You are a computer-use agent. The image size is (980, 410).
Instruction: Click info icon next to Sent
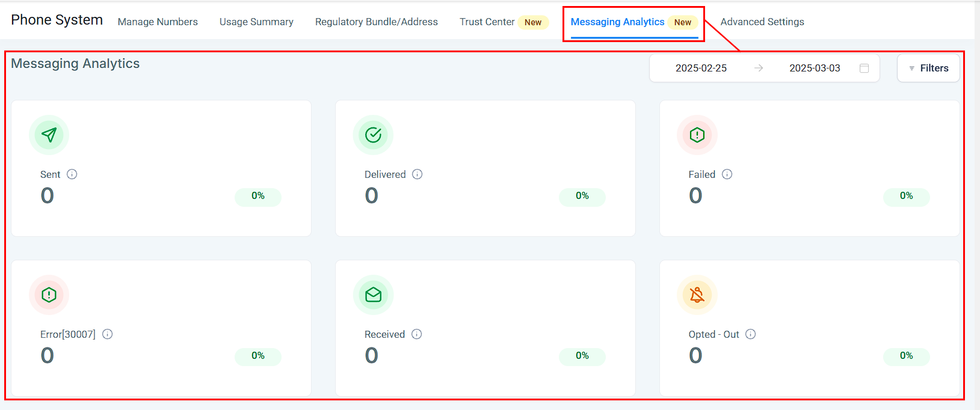tap(72, 174)
